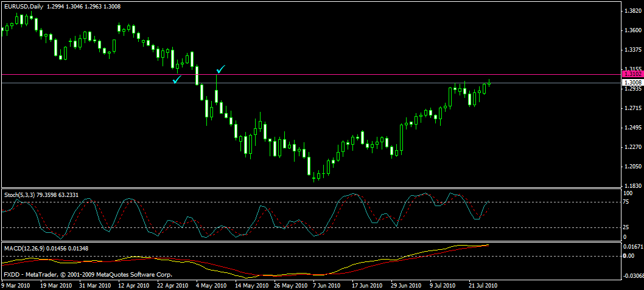
Task: Click the stochastic 25 level label
Action: (626, 227)
